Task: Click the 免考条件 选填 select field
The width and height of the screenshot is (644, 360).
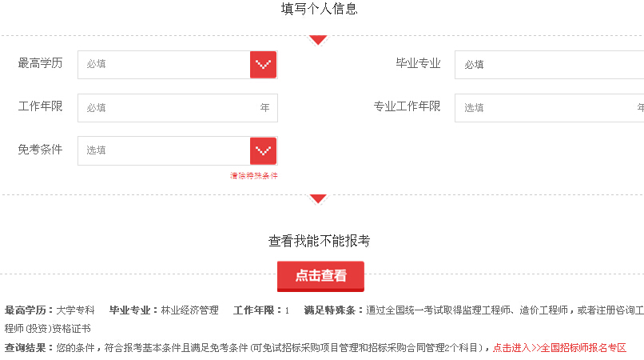Action: [164, 150]
